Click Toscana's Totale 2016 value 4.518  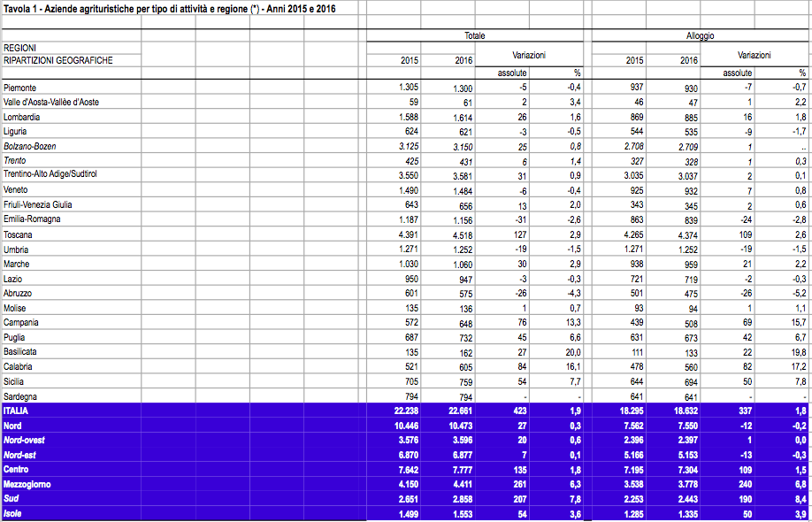(x=463, y=235)
